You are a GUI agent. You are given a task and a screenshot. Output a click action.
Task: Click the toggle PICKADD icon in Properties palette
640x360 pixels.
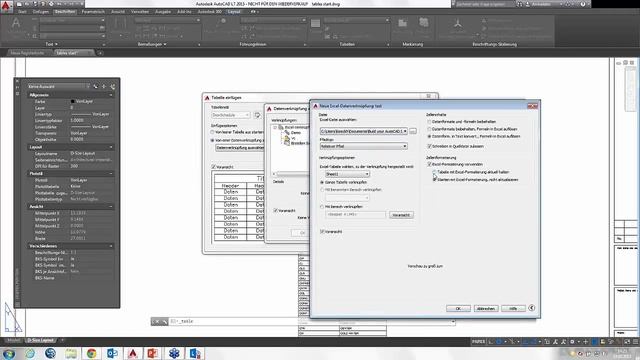point(96,87)
